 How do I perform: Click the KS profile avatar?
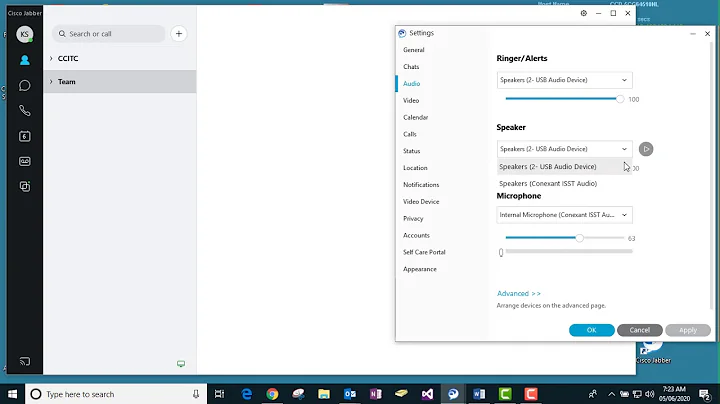click(x=24, y=34)
